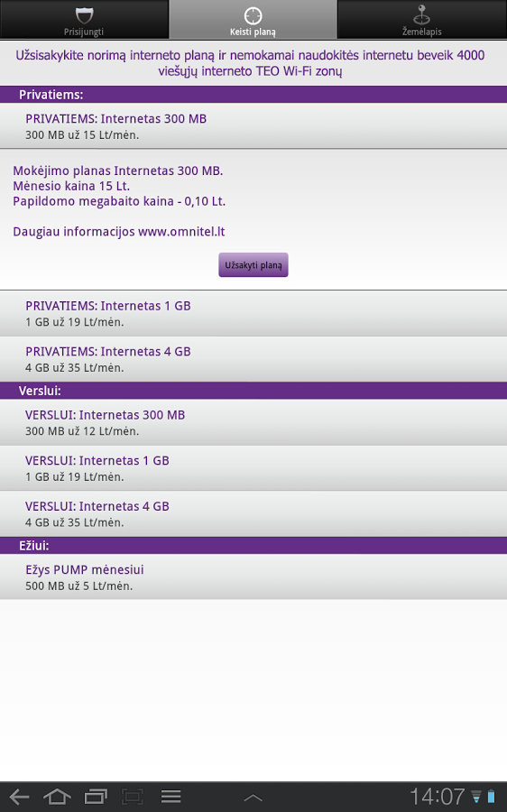Screen dimensions: 507x812
Task: Expand the VERSLUI: Internetas 4 GB plan
Action: pos(253,513)
